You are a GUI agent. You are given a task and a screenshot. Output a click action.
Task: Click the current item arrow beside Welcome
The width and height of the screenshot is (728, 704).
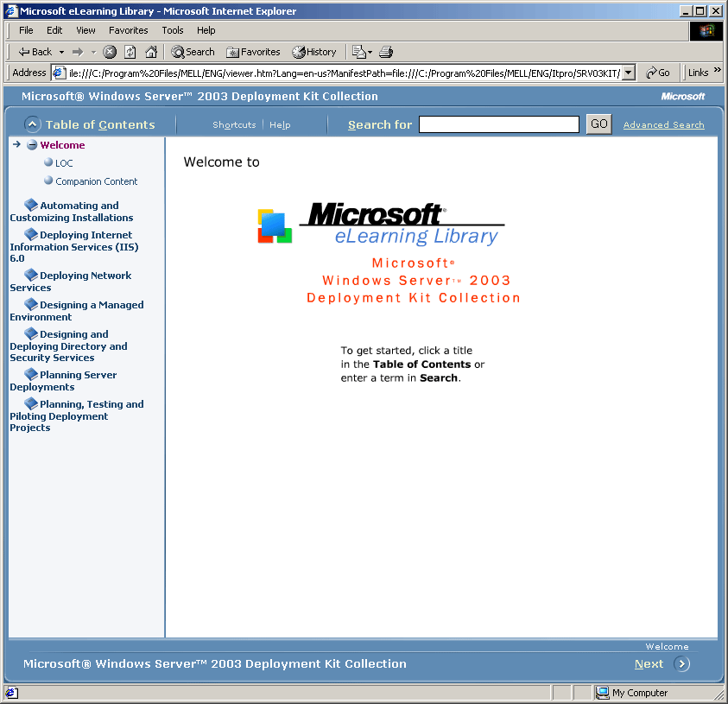pyautogui.click(x=16, y=144)
